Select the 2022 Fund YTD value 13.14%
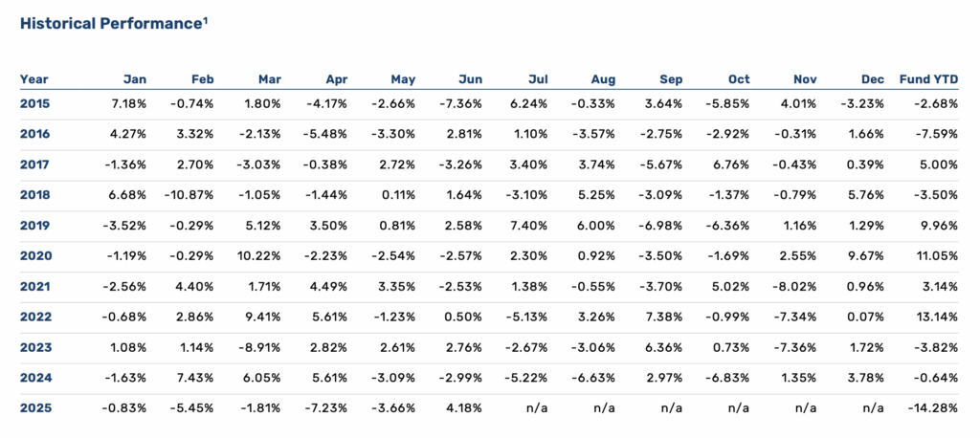This screenshot has width=980, height=438. 936,318
